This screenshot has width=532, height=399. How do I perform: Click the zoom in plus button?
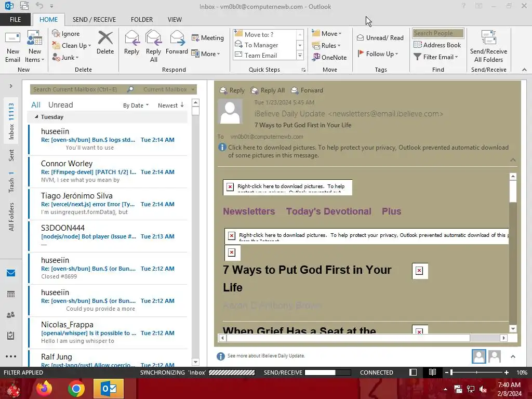(507, 372)
